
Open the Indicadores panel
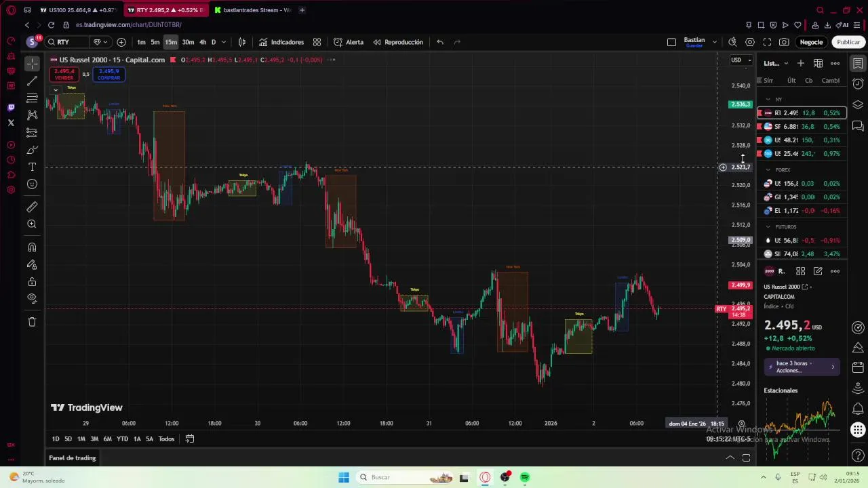[281, 42]
